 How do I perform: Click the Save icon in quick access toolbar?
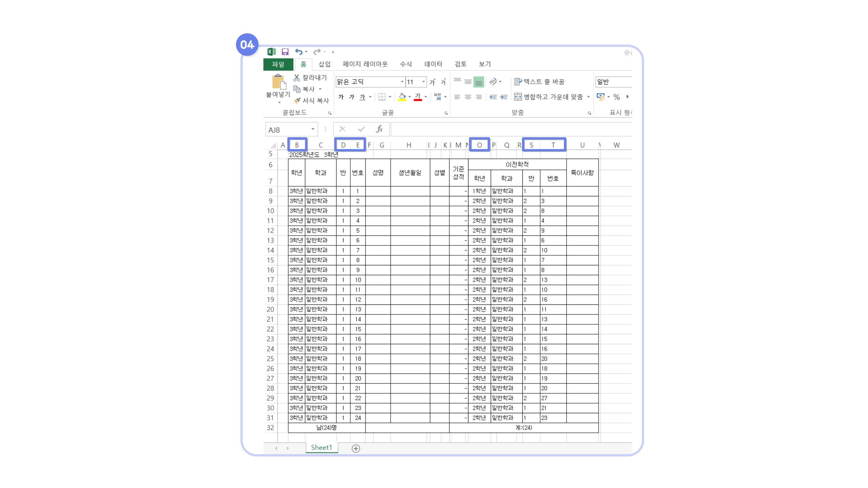(x=285, y=52)
